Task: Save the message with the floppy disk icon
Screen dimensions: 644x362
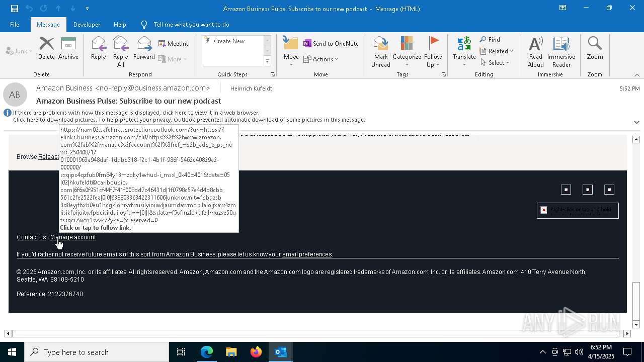Action: 15,9
